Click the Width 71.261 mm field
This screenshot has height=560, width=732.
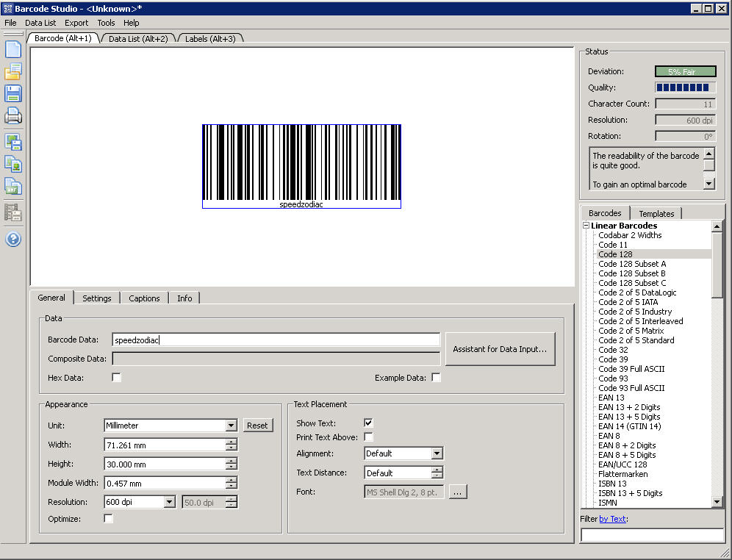tap(165, 445)
